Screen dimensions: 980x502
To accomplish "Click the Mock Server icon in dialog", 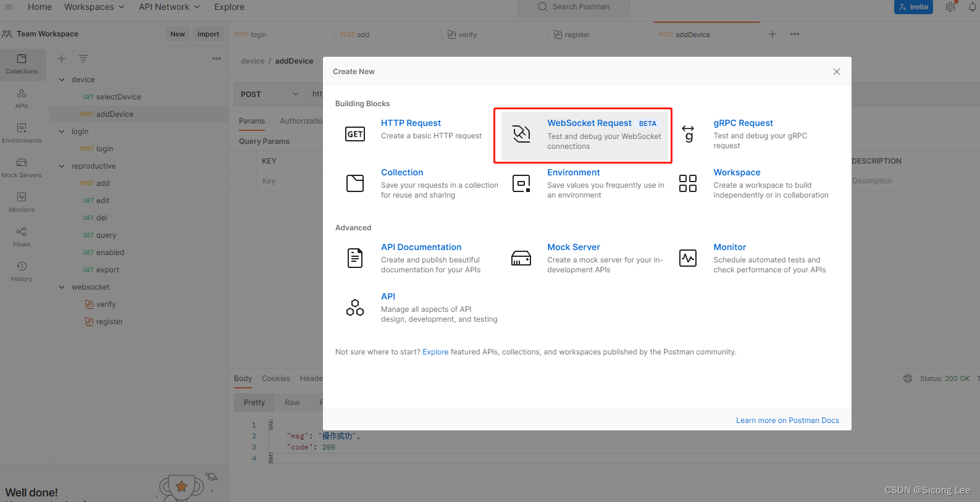I will (x=522, y=258).
